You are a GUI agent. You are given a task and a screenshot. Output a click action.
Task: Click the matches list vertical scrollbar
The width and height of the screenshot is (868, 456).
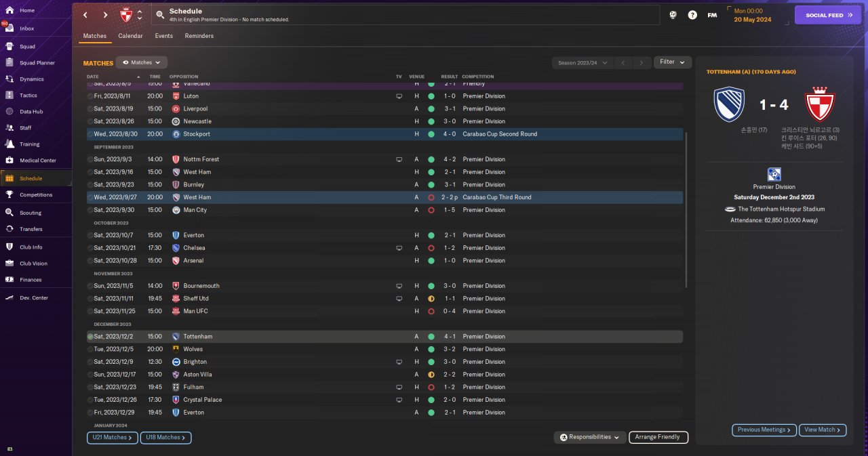click(x=687, y=210)
